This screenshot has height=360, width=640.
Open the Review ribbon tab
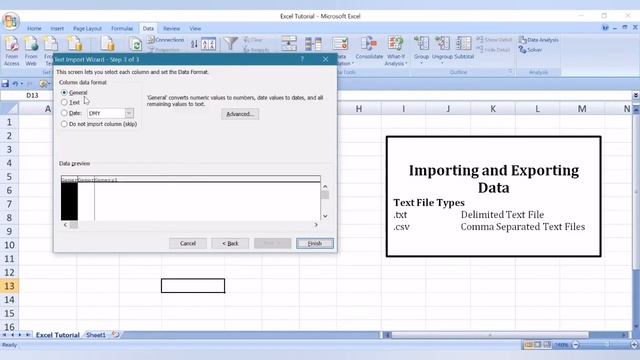[171, 29]
